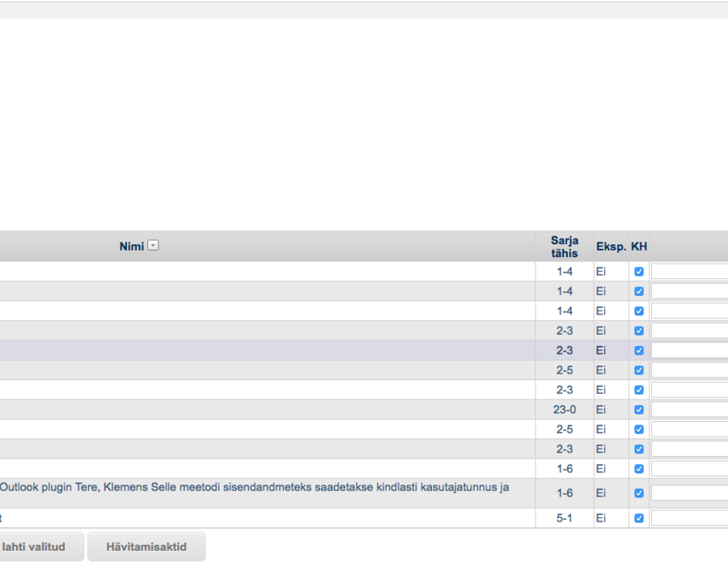Click the Hävitamisaktid button
The image size is (728, 566).
(146, 547)
